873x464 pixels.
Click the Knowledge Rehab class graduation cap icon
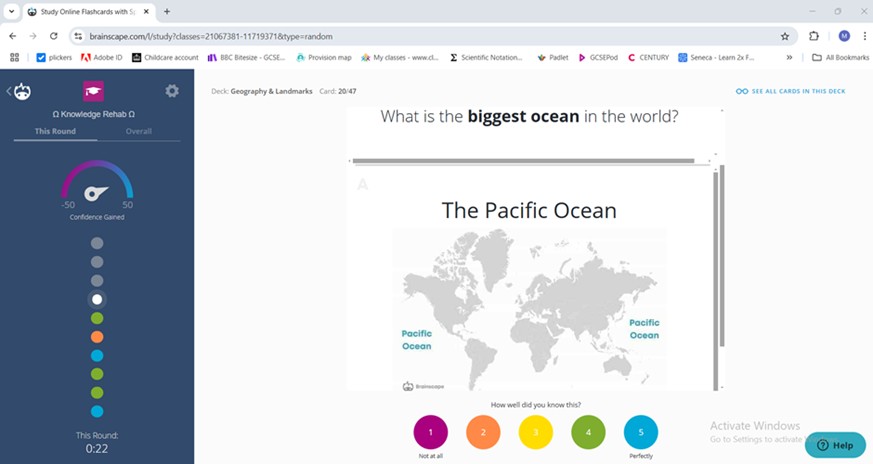pyautogui.click(x=93, y=91)
